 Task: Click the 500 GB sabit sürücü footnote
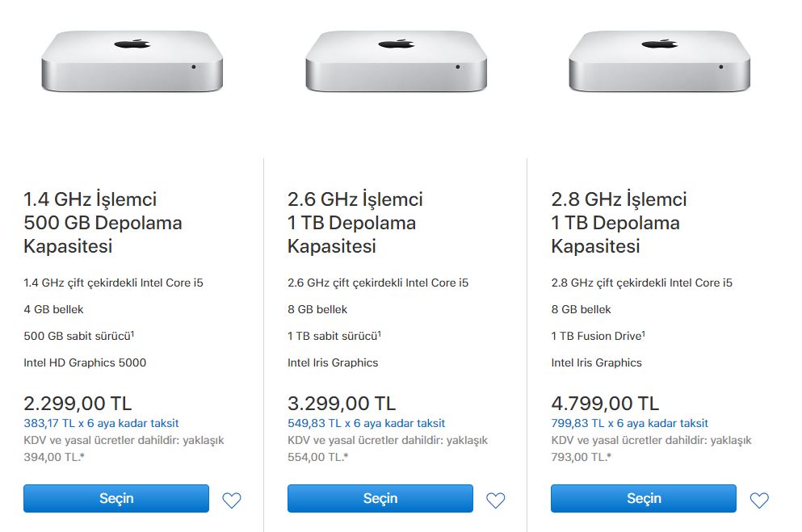coord(131,333)
